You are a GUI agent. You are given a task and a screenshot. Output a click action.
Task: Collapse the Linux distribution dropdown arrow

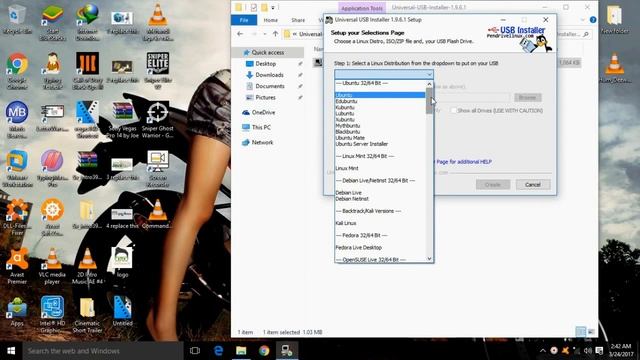pyautogui.click(x=429, y=74)
